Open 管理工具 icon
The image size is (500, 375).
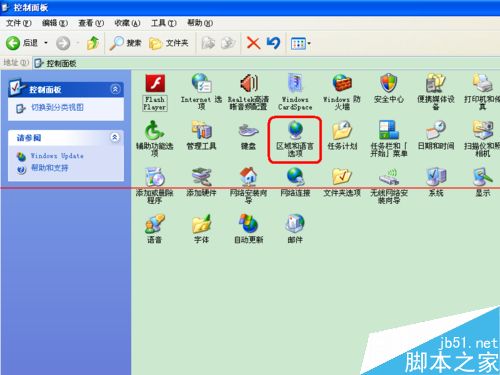click(x=201, y=130)
